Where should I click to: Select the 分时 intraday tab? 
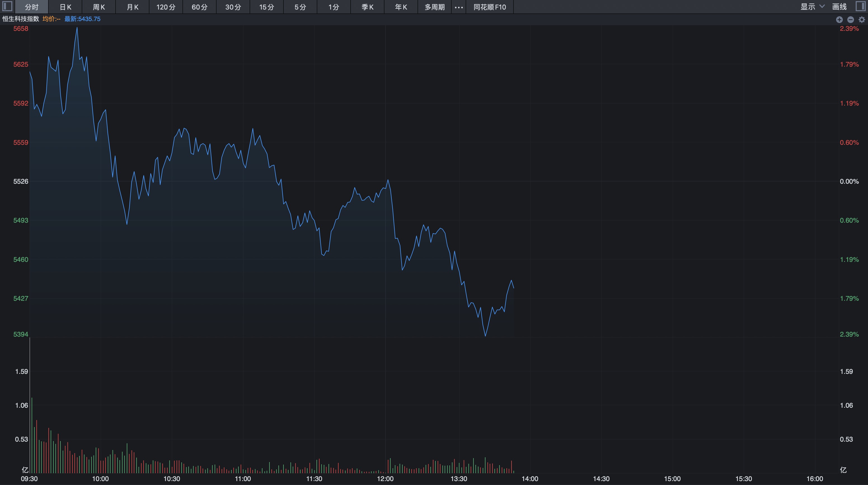tap(32, 7)
